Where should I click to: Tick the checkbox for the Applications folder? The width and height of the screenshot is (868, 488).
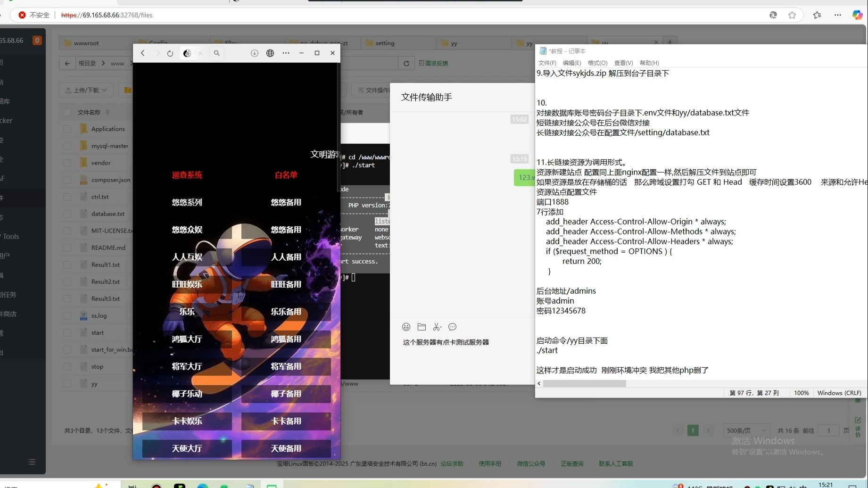coord(67,129)
